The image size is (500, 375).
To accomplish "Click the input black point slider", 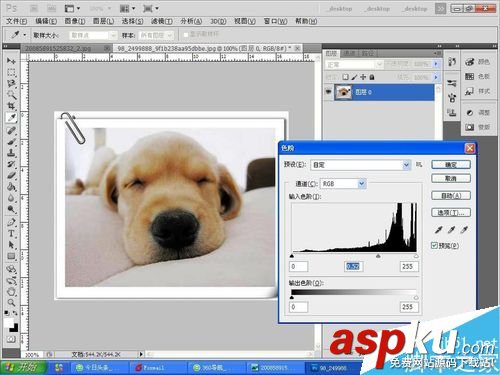I will pos(292,256).
